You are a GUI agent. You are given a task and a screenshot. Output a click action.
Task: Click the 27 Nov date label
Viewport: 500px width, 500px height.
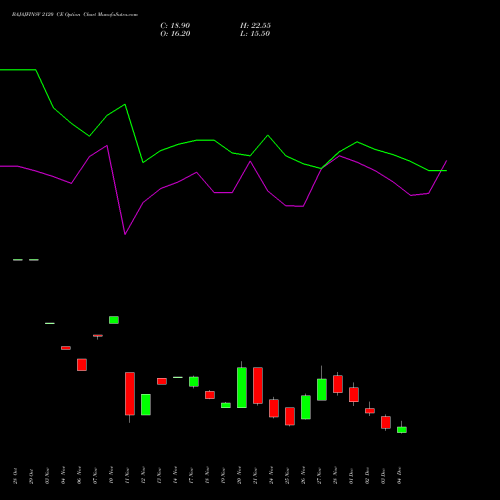(319, 476)
